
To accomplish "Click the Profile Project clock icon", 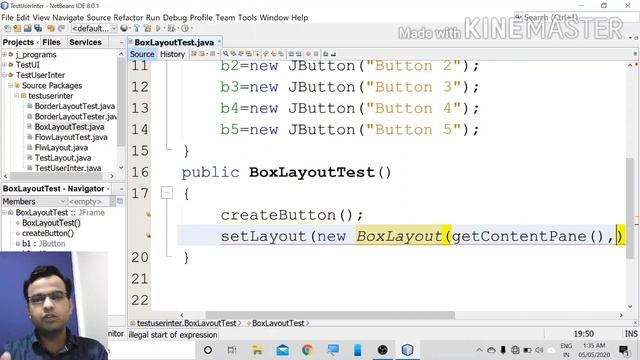I will 185,28.
